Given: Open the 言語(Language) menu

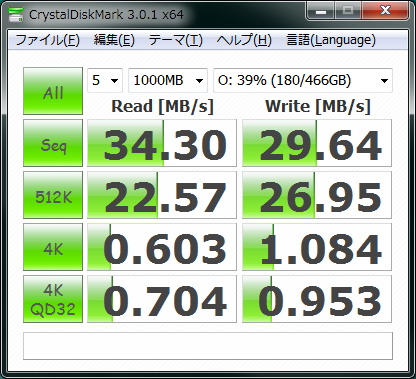Looking at the screenshot, I should [x=331, y=40].
